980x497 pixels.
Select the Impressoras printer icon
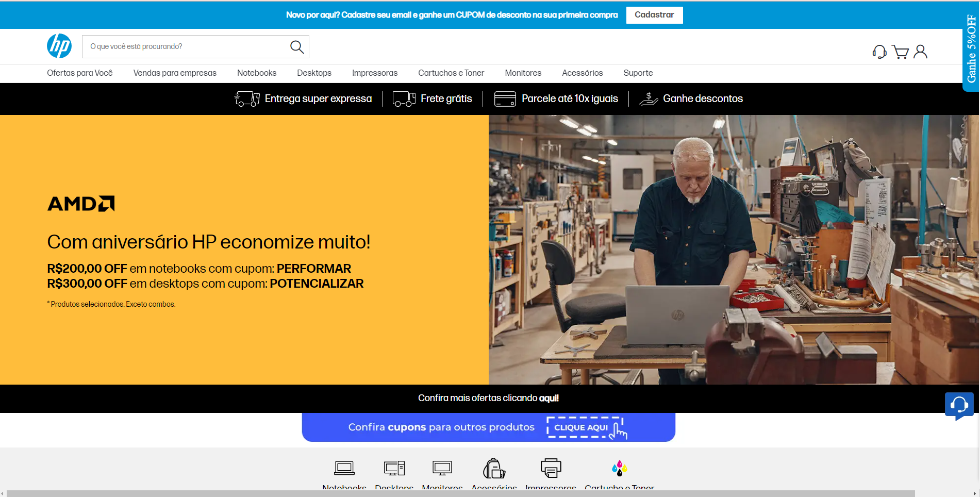[x=551, y=468]
